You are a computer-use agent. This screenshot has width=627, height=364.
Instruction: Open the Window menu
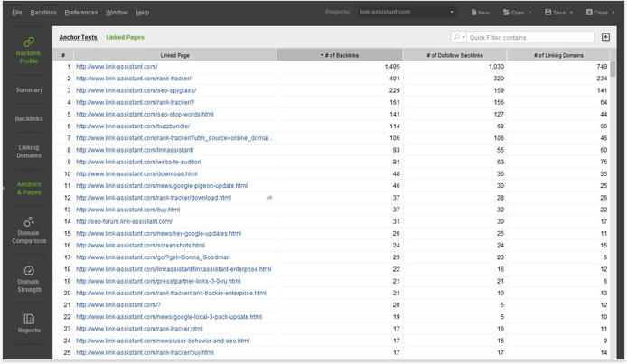pos(117,13)
